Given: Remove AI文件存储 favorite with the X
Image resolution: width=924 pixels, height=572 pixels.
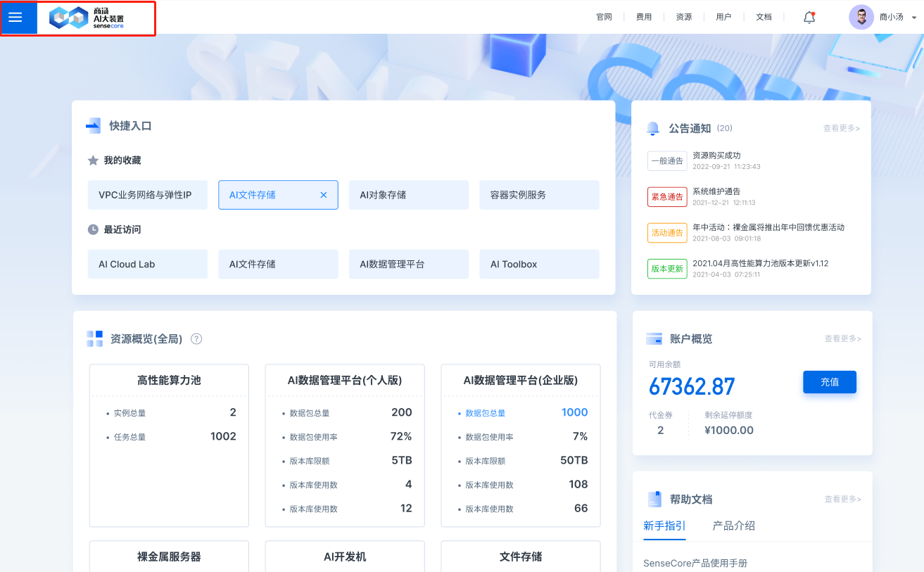Looking at the screenshot, I should pos(324,195).
